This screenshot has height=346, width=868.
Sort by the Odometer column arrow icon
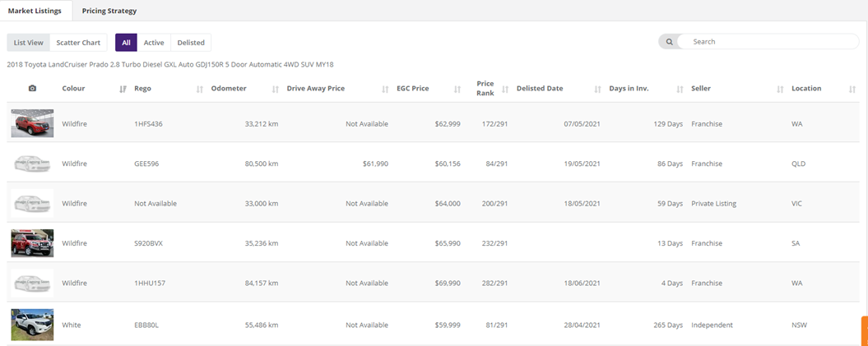tap(275, 89)
